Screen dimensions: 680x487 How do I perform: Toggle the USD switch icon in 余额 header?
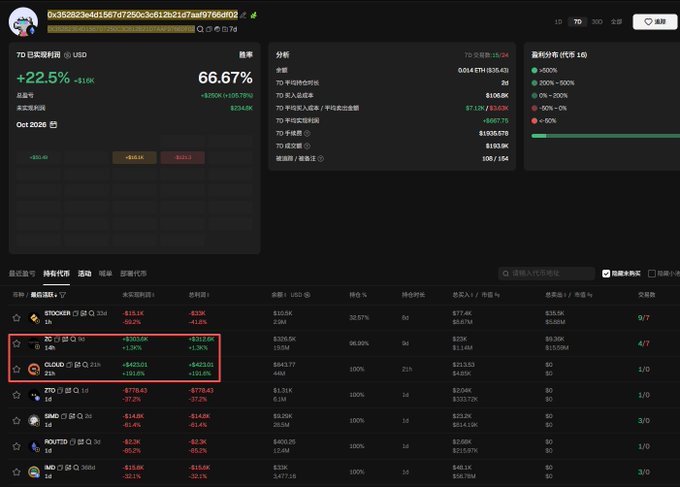[x=307, y=295]
